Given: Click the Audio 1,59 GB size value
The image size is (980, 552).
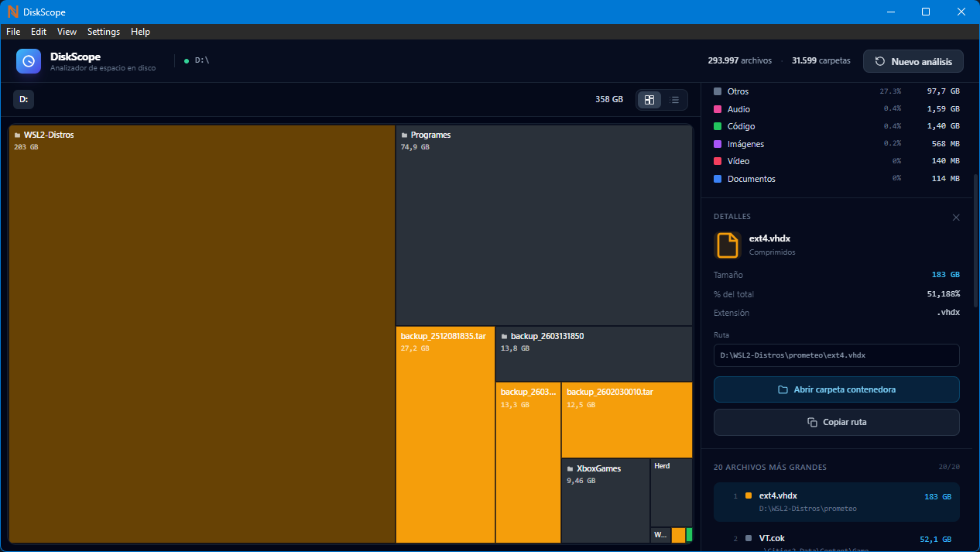Looking at the screenshot, I should (944, 109).
